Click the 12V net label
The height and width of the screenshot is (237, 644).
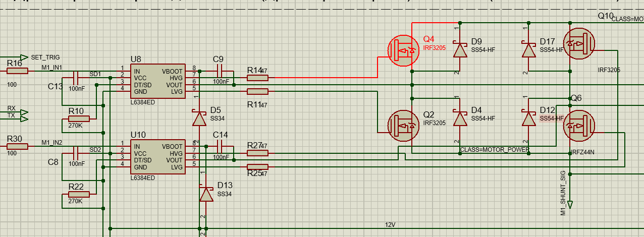tap(390, 224)
